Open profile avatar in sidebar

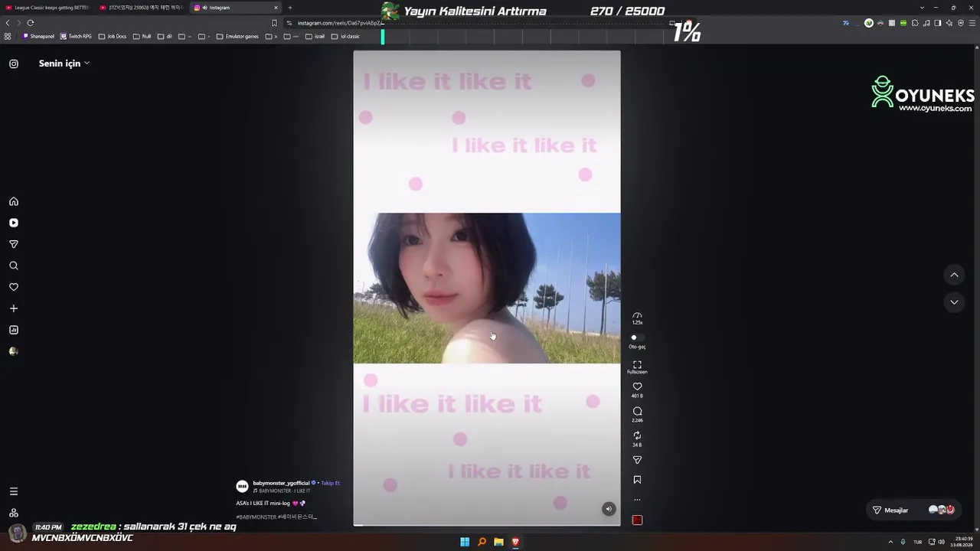[x=14, y=351]
